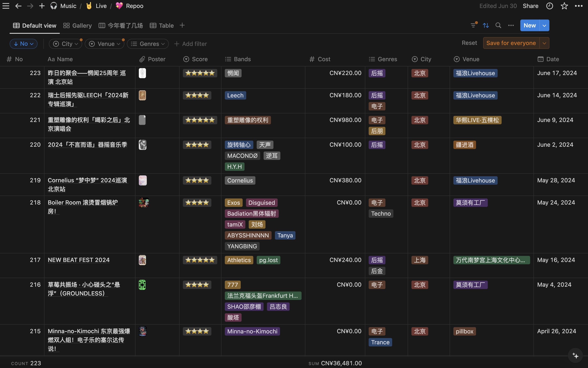The width and height of the screenshot is (588, 368).
Task: Expand the Venue filter dropdown
Action: (x=105, y=44)
